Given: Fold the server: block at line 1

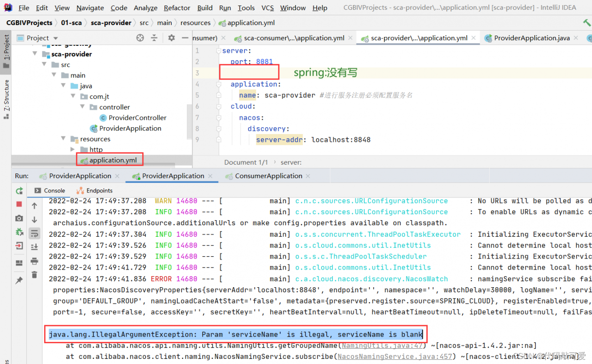Looking at the screenshot, I should pyautogui.click(x=219, y=51).
